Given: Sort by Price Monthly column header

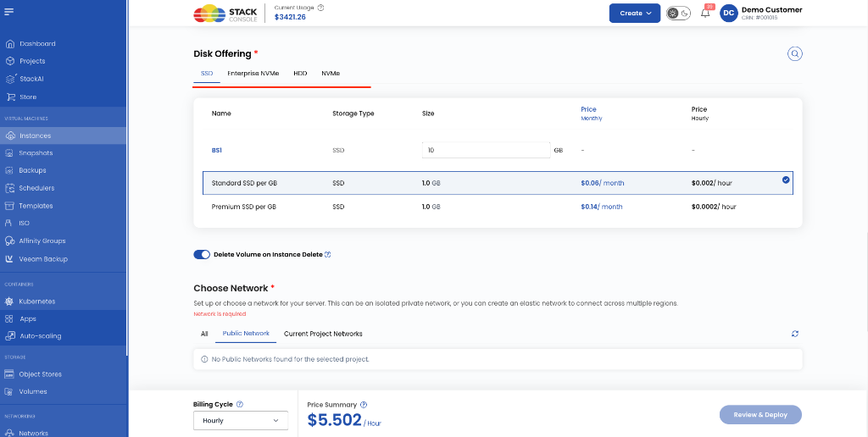Looking at the screenshot, I should tap(592, 113).
